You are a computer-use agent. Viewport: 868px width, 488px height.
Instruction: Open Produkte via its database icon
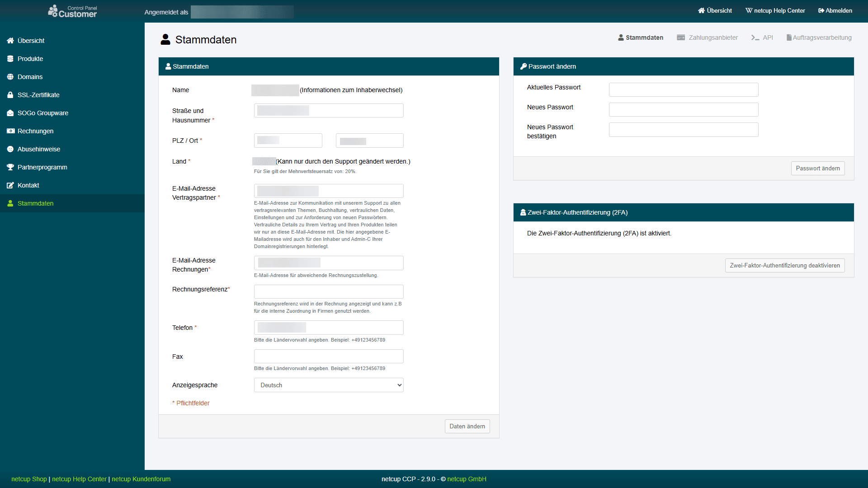pos(10,59)
